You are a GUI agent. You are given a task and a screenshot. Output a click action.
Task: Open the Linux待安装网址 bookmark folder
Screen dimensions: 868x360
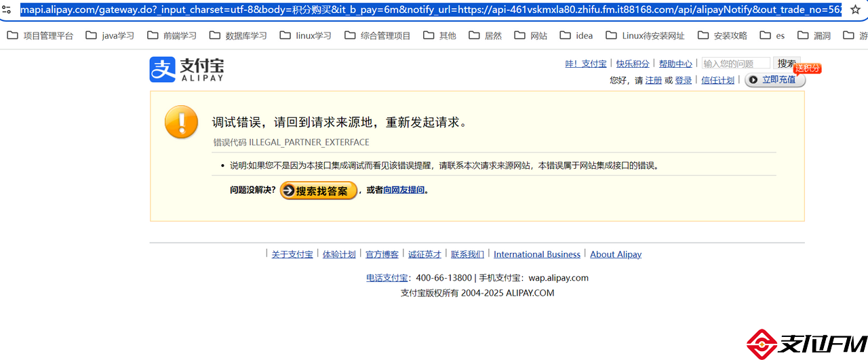coord(645,36)
